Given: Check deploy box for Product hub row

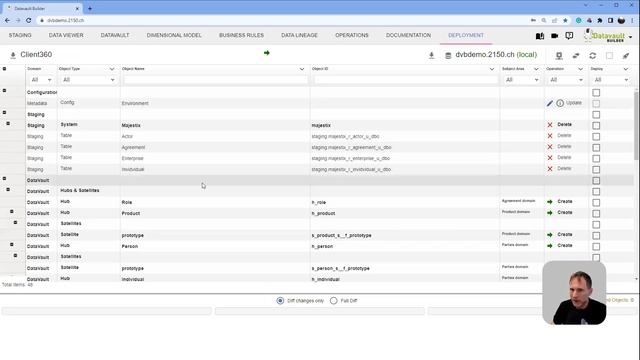Looking at the screenshot, I should [x=596, y=213].
